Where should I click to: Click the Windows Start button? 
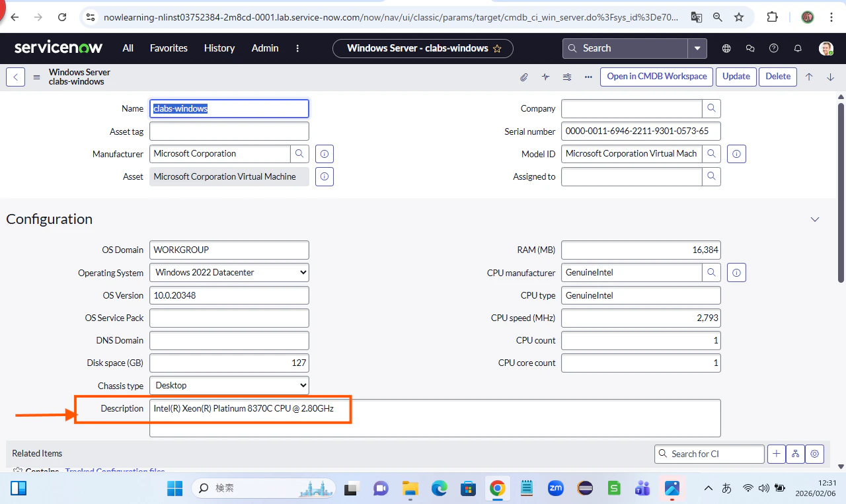[175, 488]
